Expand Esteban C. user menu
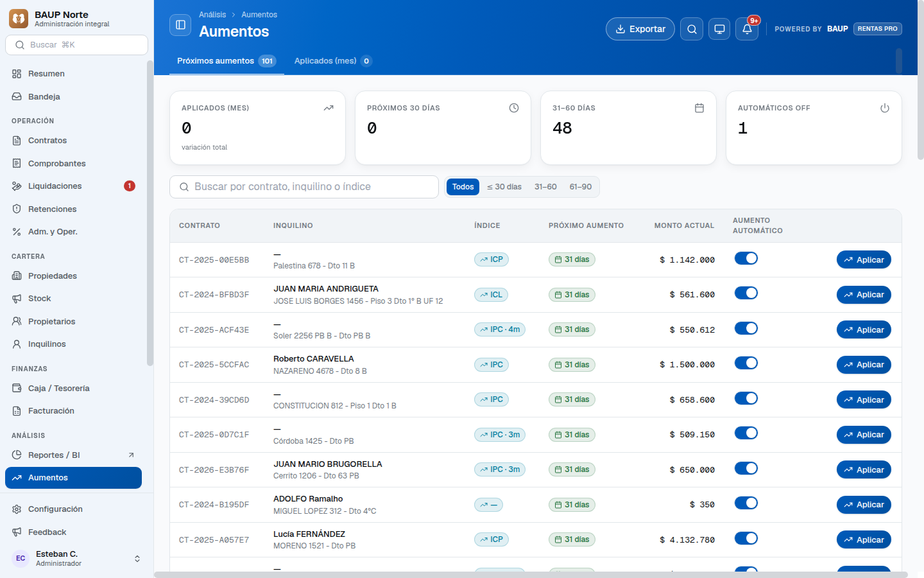This screenshot has width=924, height=578. click(x=76, y=559)
